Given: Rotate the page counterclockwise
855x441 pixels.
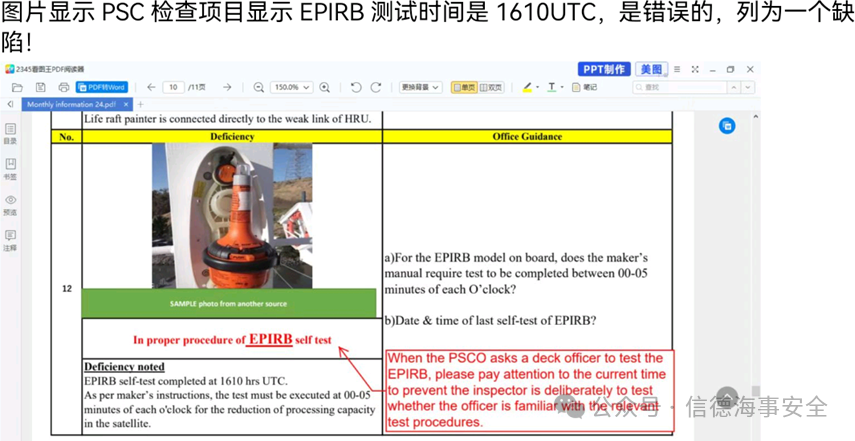Looking at the screenshot, I should point(356,87).
